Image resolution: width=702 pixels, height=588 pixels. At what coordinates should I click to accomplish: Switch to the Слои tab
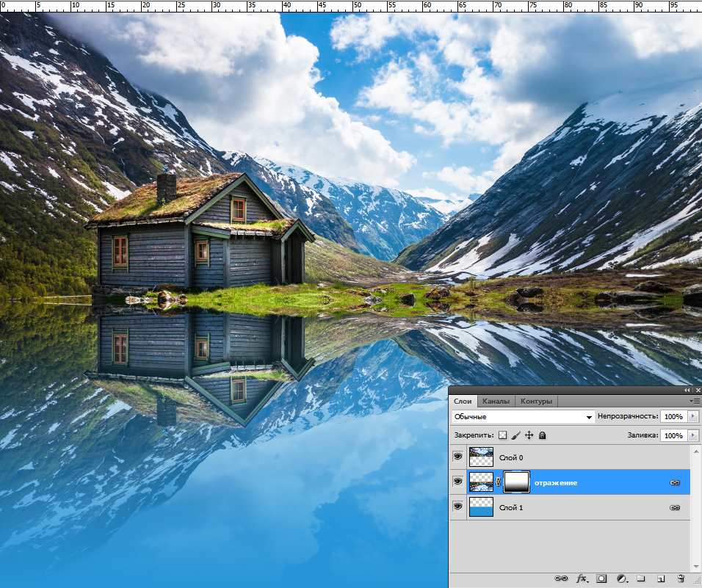pyautogui.click(x=463, y=402)
